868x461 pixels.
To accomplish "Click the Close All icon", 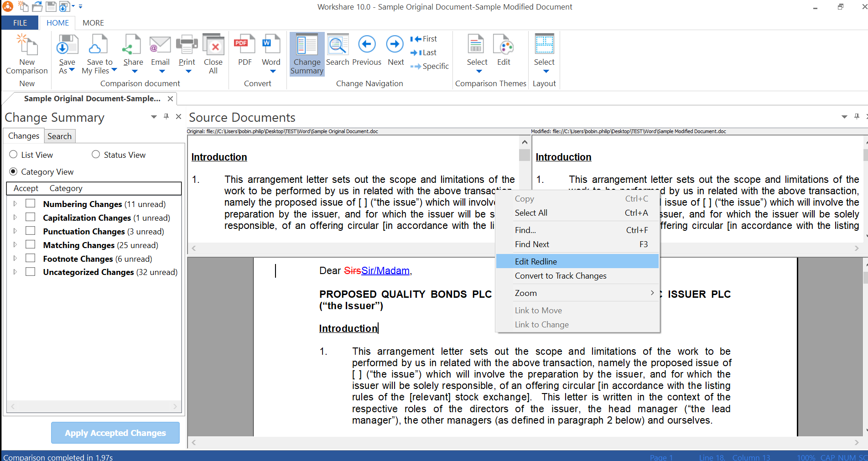I will (x=213, y=45).
